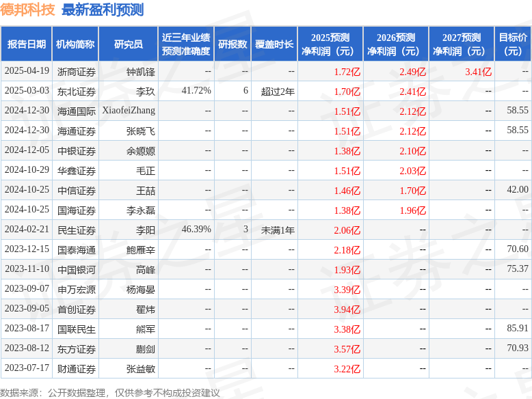Click the 3.94亿 forecast value

pos(347,309)
